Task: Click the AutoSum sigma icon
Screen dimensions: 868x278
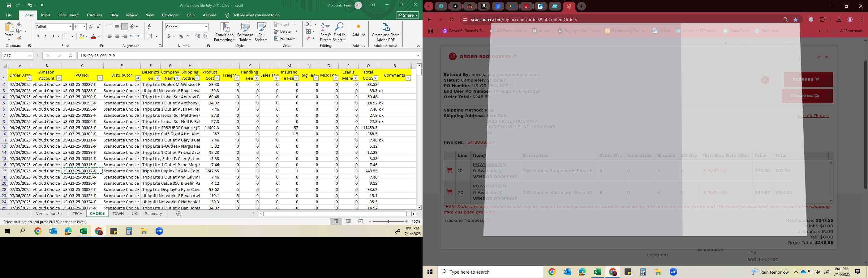Action: (308, 24)
